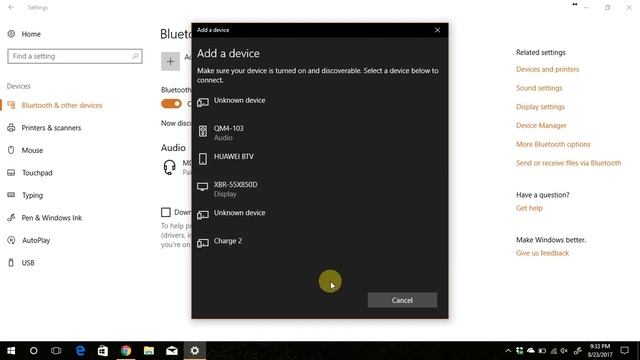Open More Bluetooth options link
640x360 pixels.
553,144
